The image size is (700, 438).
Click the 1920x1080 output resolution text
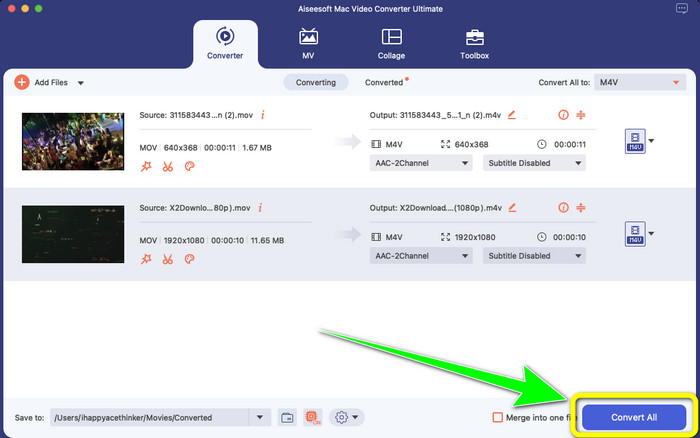[475, 237]
